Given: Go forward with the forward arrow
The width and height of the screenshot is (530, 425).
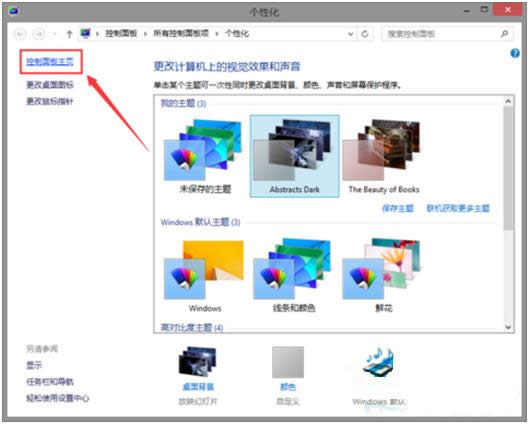Looking at the screenshot, I should pos(39,34).
